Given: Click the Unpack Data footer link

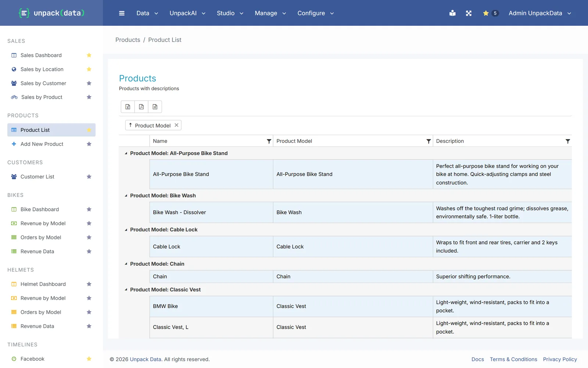Looking at the screenshot, I should (x=146, y=359).
